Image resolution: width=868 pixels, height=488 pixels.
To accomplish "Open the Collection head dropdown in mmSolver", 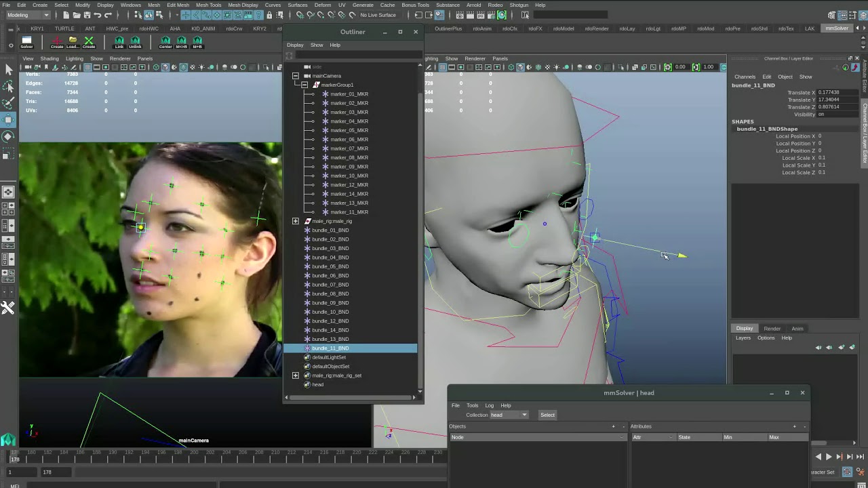I will 509,415.
